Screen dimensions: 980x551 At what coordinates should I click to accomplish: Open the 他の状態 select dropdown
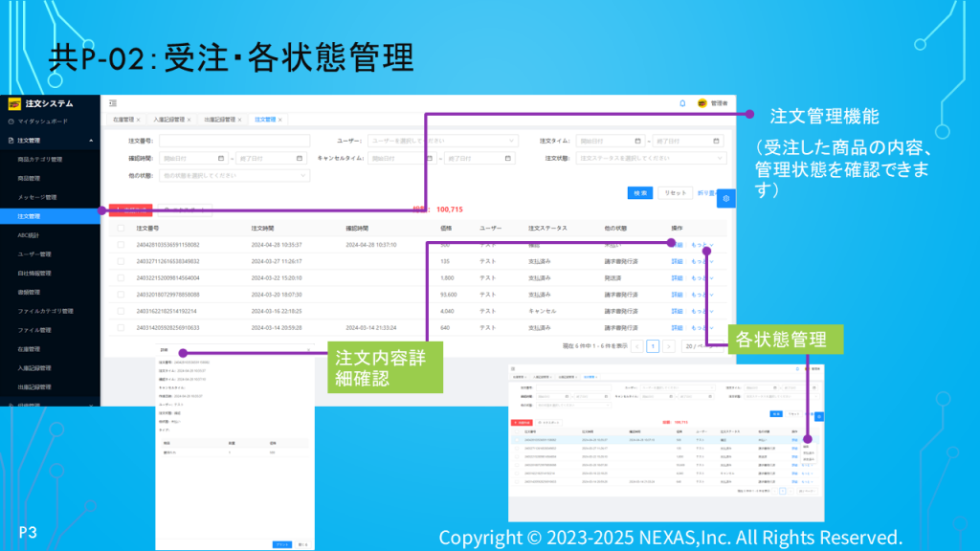[x=234, y=176]
